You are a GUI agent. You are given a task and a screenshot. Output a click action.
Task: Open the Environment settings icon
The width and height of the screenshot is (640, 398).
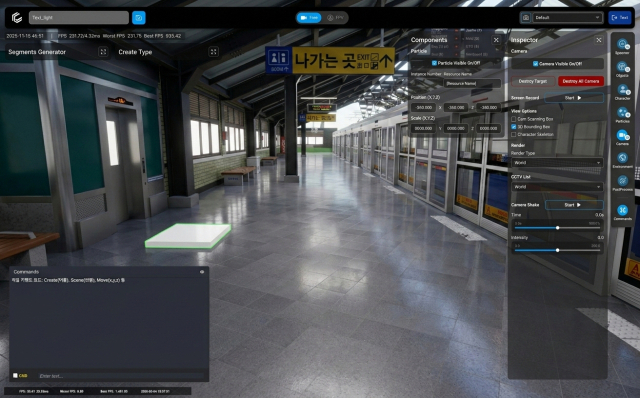(622, 158)
